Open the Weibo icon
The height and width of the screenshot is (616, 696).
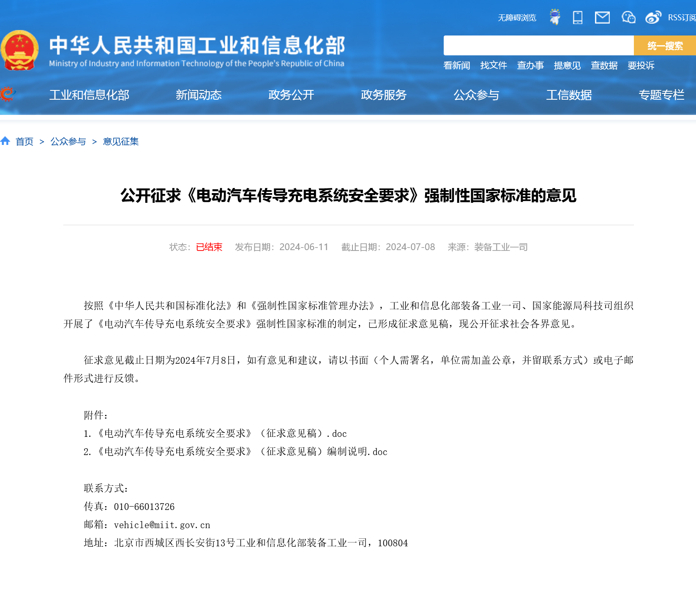coord(653,17)
